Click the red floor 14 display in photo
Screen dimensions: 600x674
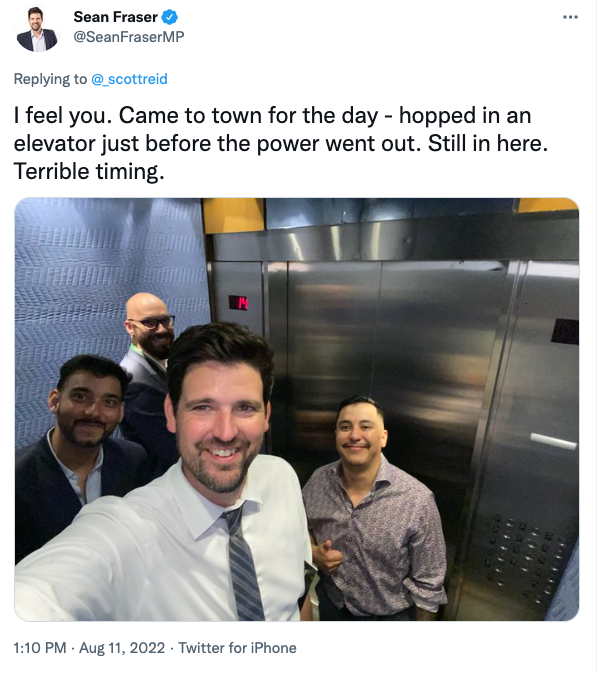pyautogui.click(x=238, y=303)
